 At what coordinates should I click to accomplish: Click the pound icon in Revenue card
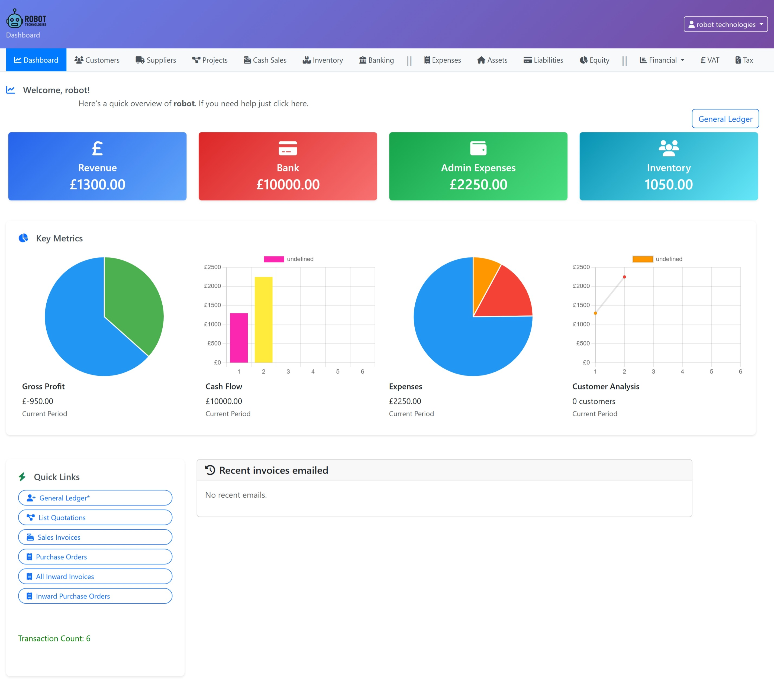98,148
